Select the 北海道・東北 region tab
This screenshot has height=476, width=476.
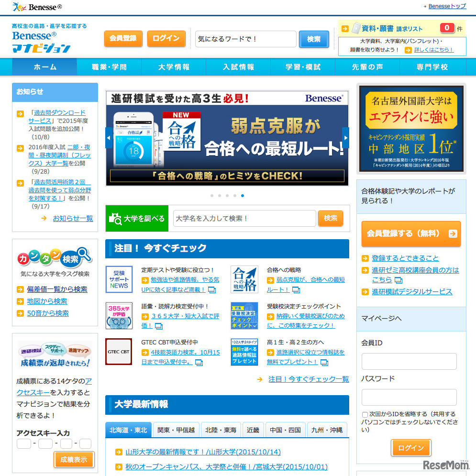click(x=128, y=430)
